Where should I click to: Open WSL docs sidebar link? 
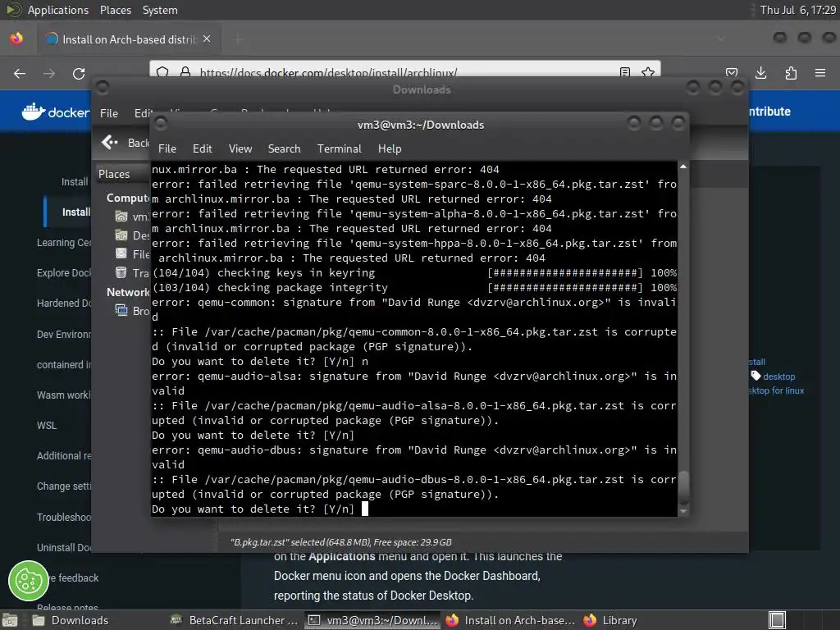pos(47,426)
